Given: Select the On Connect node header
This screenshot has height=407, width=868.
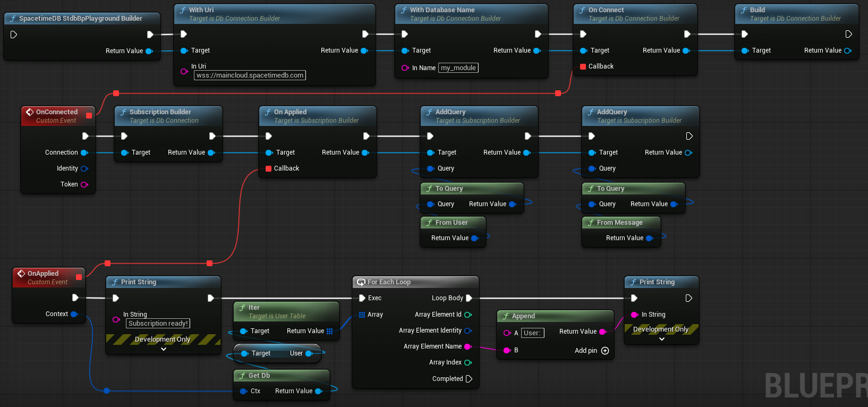Looking at the screenshot, I should (635, 14).
